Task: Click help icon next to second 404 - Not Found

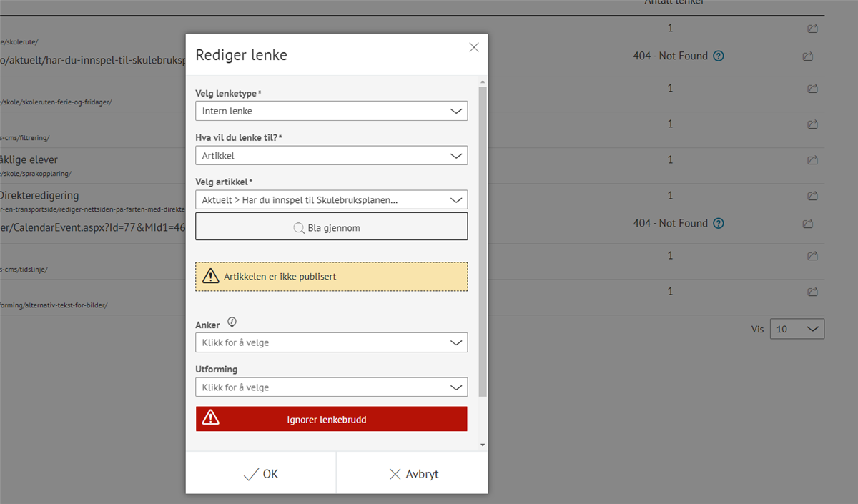Action: click(x=719, y=224)
